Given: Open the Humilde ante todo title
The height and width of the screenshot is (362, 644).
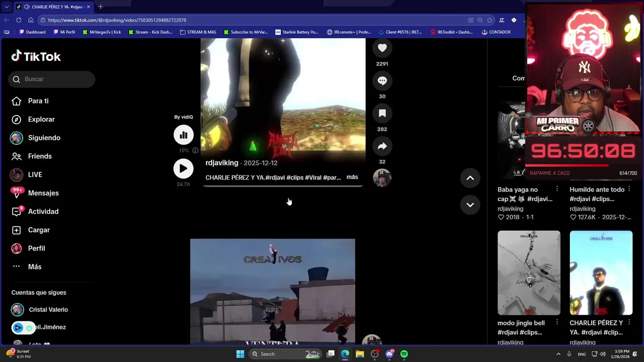Looking at the screenshot, I should (x=597, y=194).
